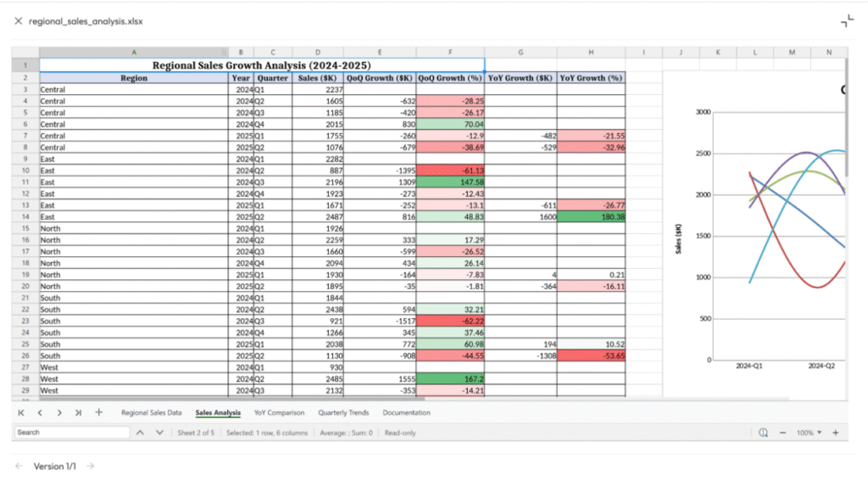Click the collapse view icon at top right

tap(846, 21)
